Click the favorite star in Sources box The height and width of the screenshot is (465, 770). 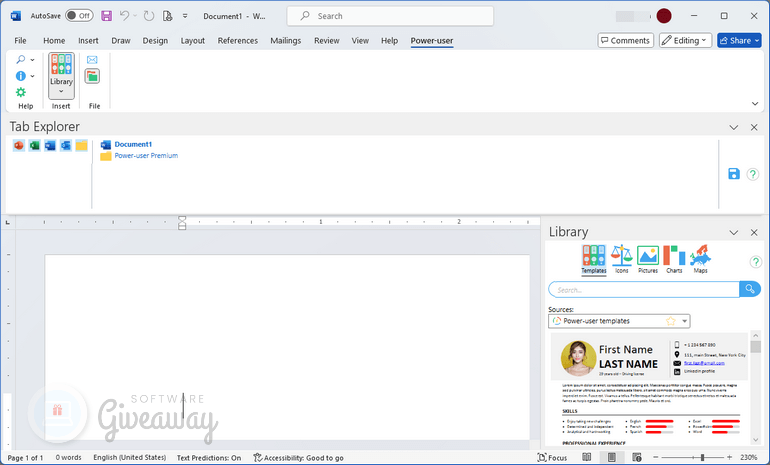[670, 321]
